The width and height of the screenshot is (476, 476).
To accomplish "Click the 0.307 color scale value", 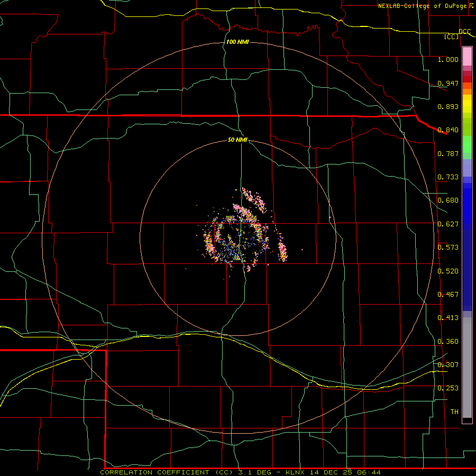I will tap(448, 364).
